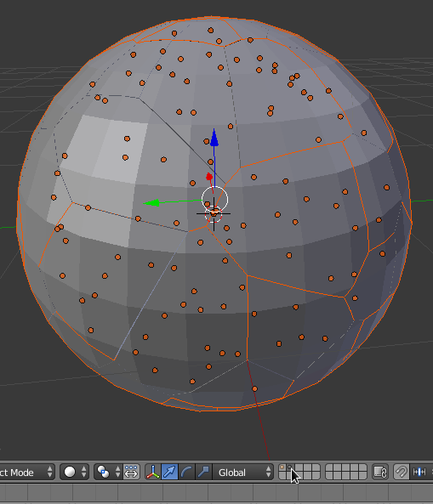The width and height of the screenshot is (433, 504).
Task: Open the Object Mode selector dropdown
Action: pyautogui.click(x=26, y=473)
